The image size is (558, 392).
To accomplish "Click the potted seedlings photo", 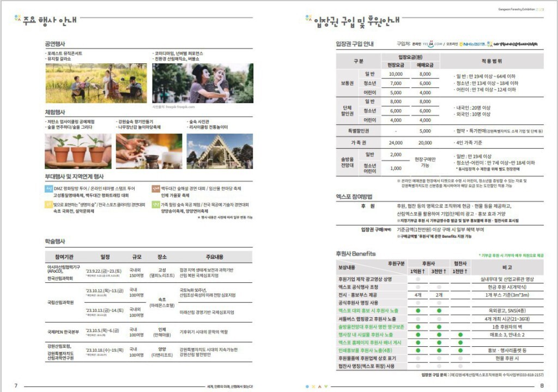I will click(78, 151).
